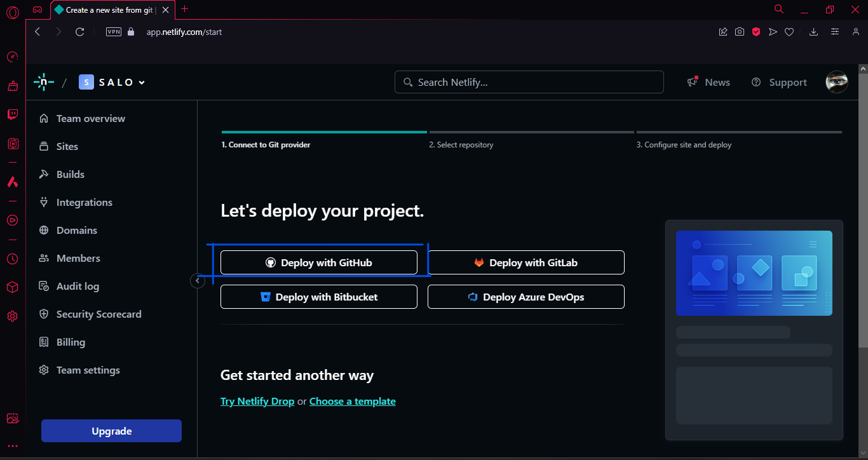Click the heart bookmark icon

(789, 32)
